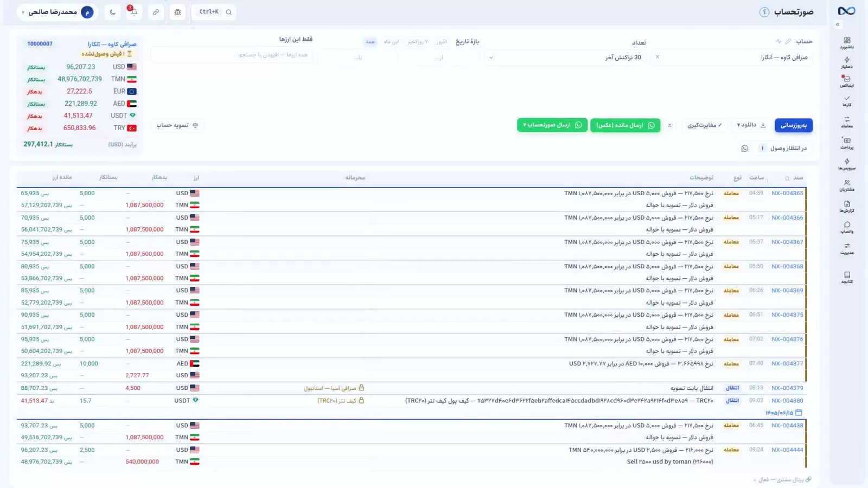Open the پرداخت (payment) sidebar icon
The image size is (868, 488).
click(847, 143)
